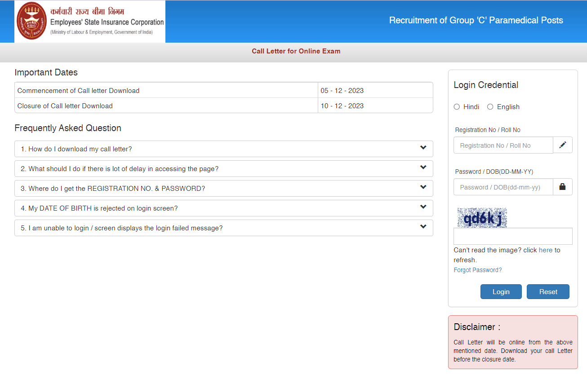This screenshot has height=392, width=587.
Task: Click the ESIC logo emblem
Action: (31, 21)
